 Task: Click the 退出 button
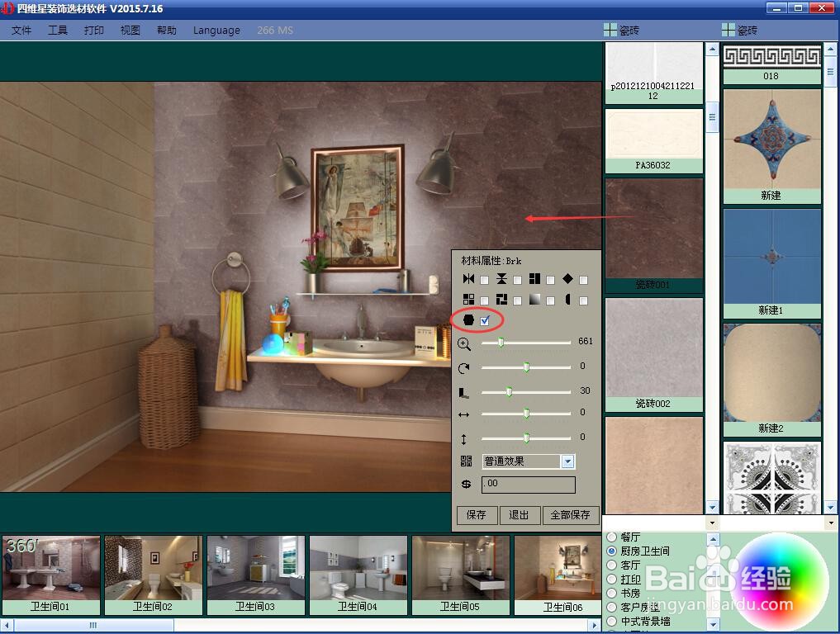point(519,515)
